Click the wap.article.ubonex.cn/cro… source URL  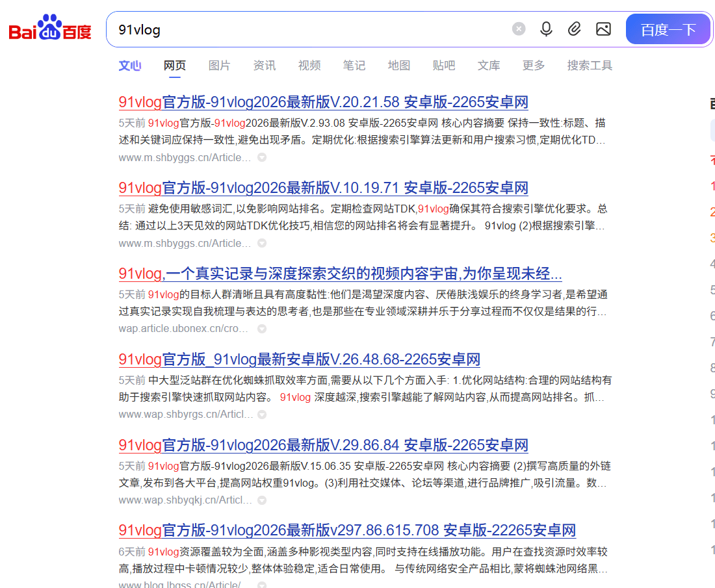pyautogui.click(x=183, y=329)
